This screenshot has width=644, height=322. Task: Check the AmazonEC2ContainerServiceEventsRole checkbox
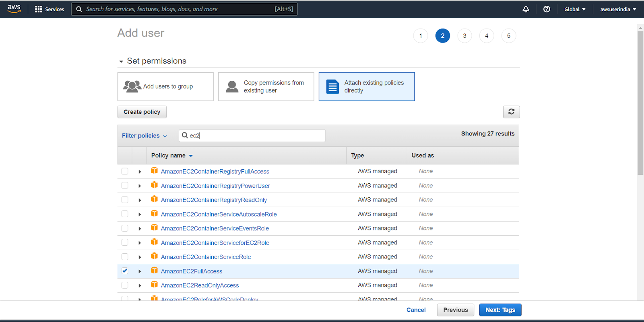click(x=125, y=228)
